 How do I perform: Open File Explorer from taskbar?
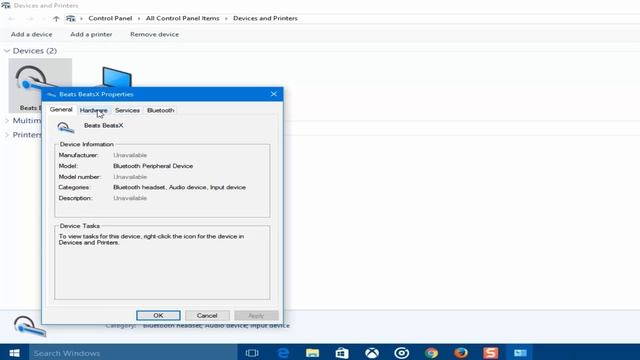312,353
